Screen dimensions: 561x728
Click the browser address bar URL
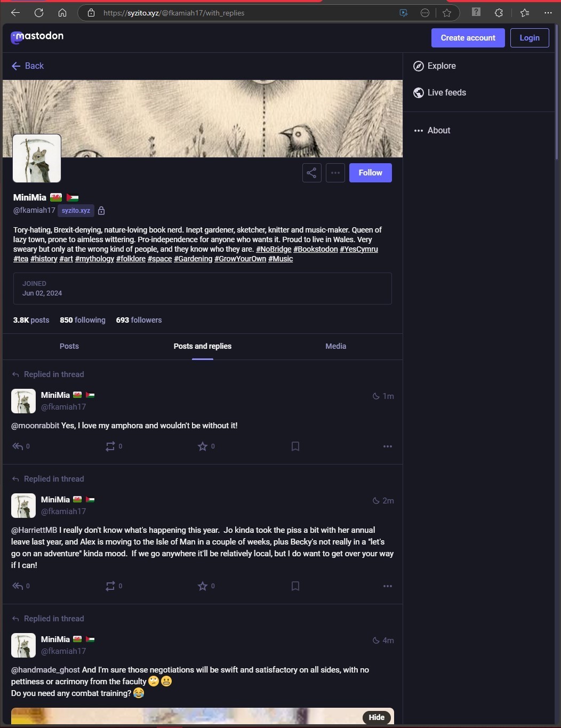coord(174,13)
